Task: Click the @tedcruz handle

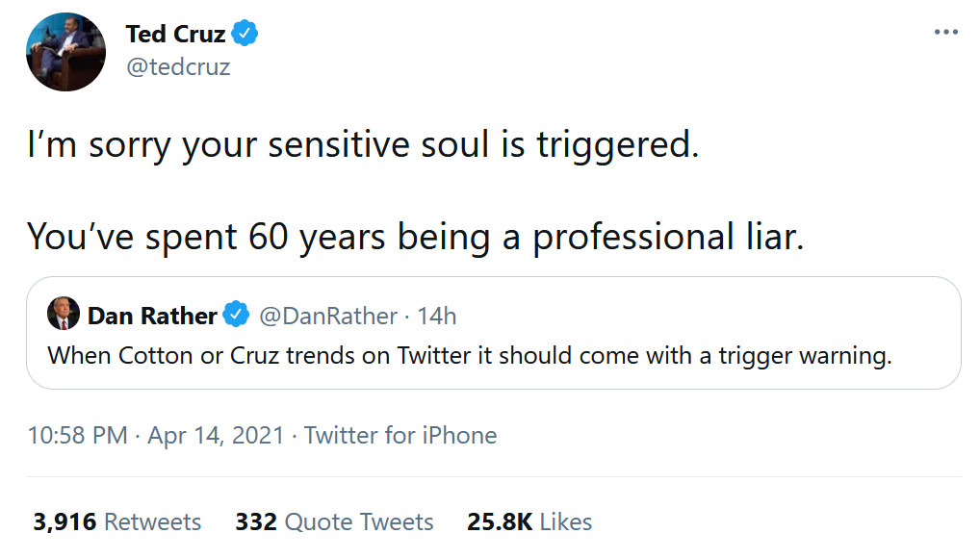Action: point(178,67)
